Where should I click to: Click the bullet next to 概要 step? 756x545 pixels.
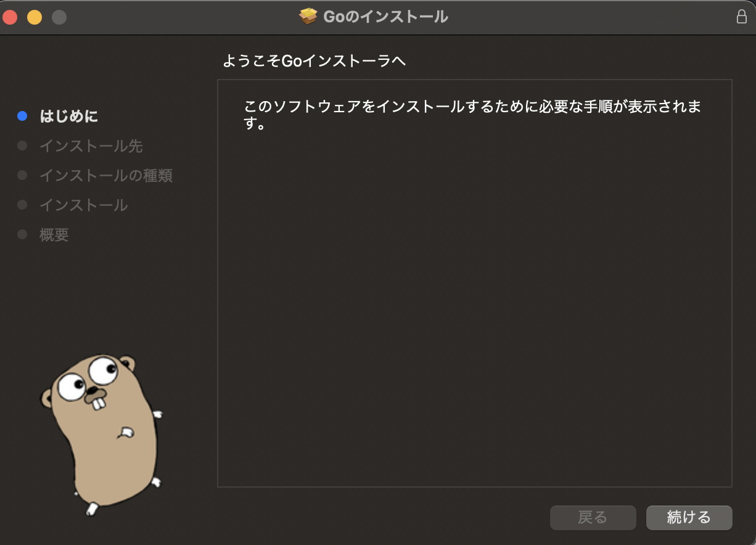click(23, 235)
